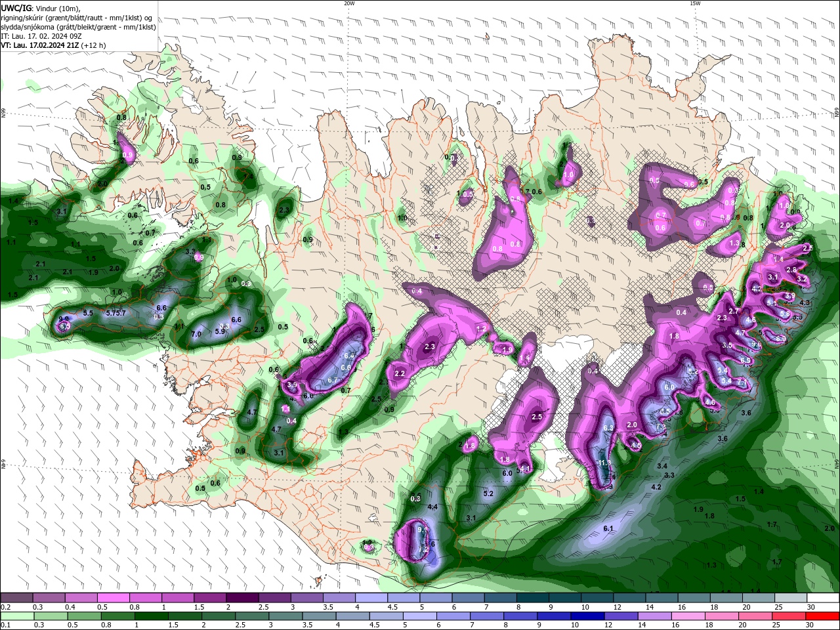Click the '15W' longitude label
The width and height of the screenshot is (840, 630).
click(x=695, y=3)
